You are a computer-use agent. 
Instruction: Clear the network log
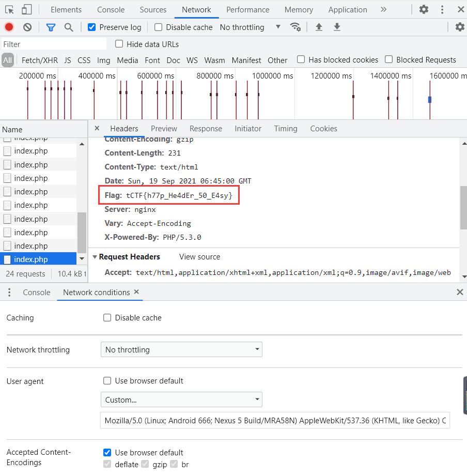point(27,27)
